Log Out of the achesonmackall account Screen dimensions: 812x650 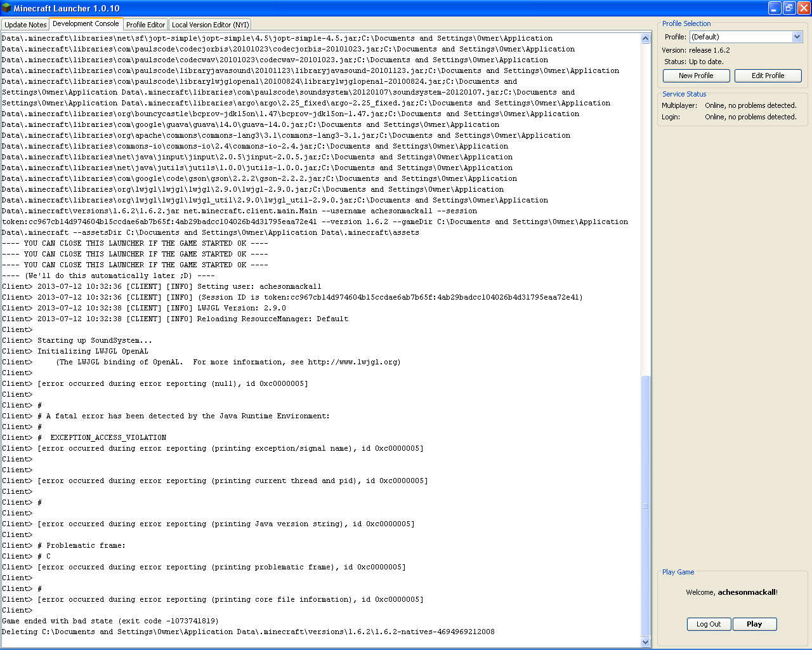[x=709, y=624]
